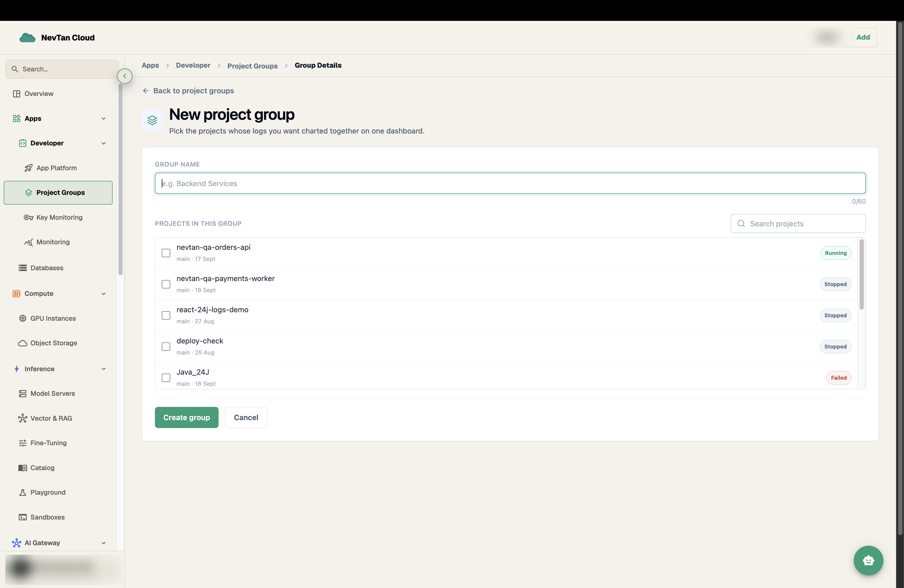Viewport: 904px width, 588px height.
Task: Check the nevtan-qa-orders-api project
Action: [166, 253]
